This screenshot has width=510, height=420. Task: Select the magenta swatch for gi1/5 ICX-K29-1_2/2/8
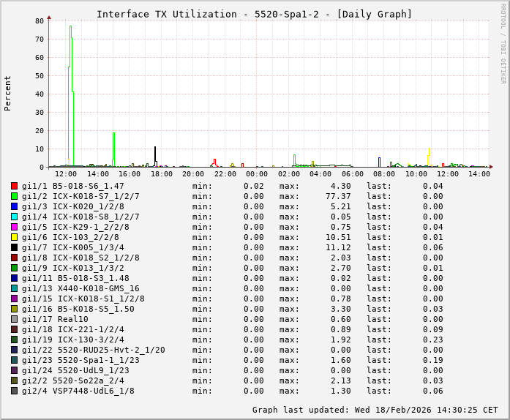[14, 227]
